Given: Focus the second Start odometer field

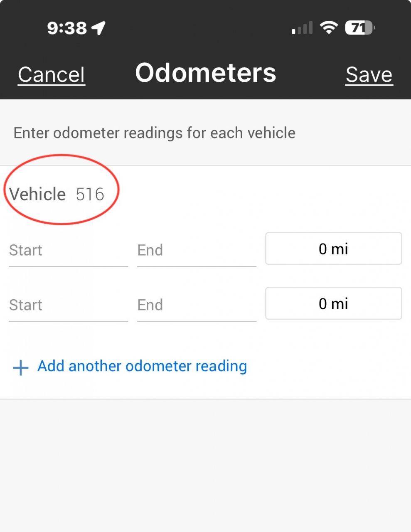Looking at the screenshot, I should (x=68, y=305).
